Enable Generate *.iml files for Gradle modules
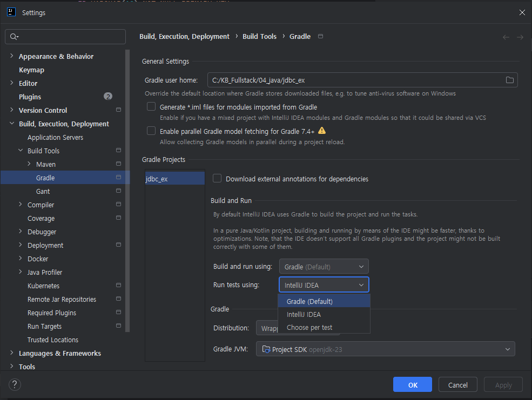Viewport: 532px width, 400px height. pyautogui.click(x=151, y=106)
